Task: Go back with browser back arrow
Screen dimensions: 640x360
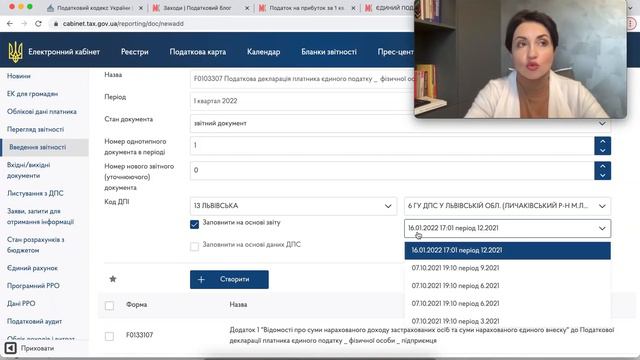Action: click(x=10, y=24)
